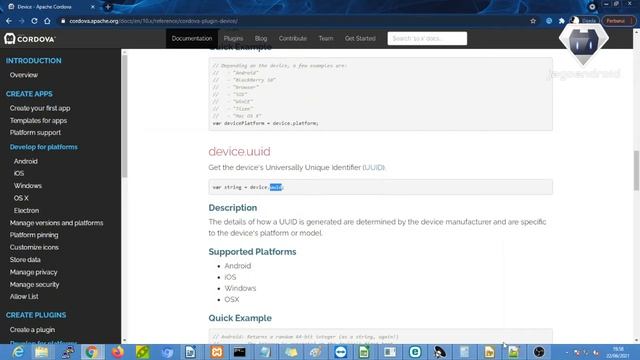Click the CREATE APPS section header
The height and width of the screenshot is (360, 640).
(x=29, y=94)
